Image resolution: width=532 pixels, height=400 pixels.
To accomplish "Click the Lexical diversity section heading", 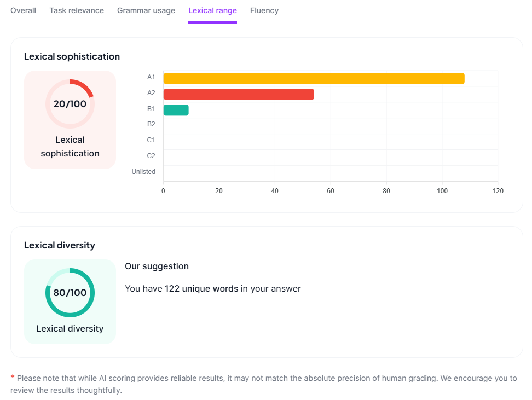I will 59,245.
